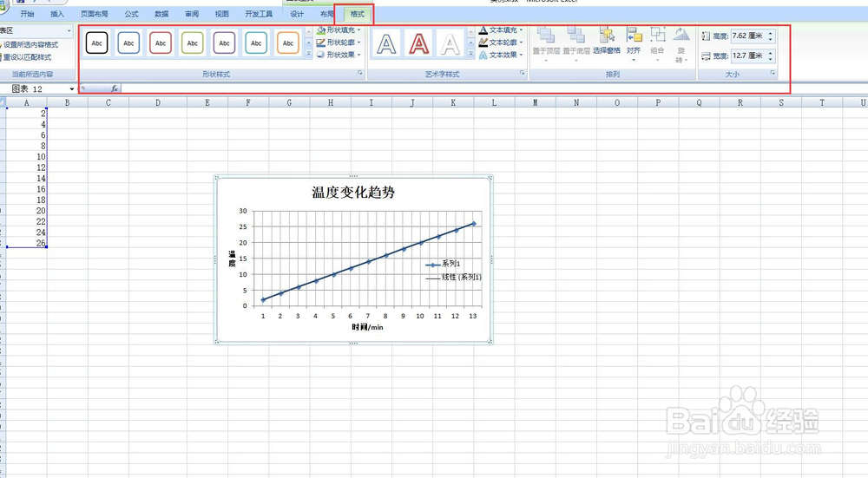868x478 pixels.
Task: Open the 大小 size dialog launcher
Action: tap(773, 73)
